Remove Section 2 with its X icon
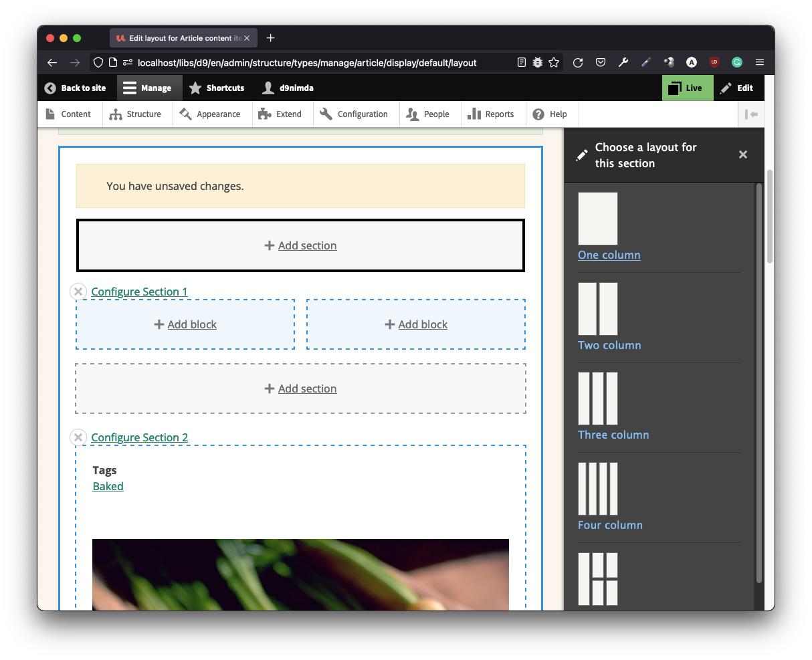The height and width of the screenshot is (660, 812). (x=78, y=437)
